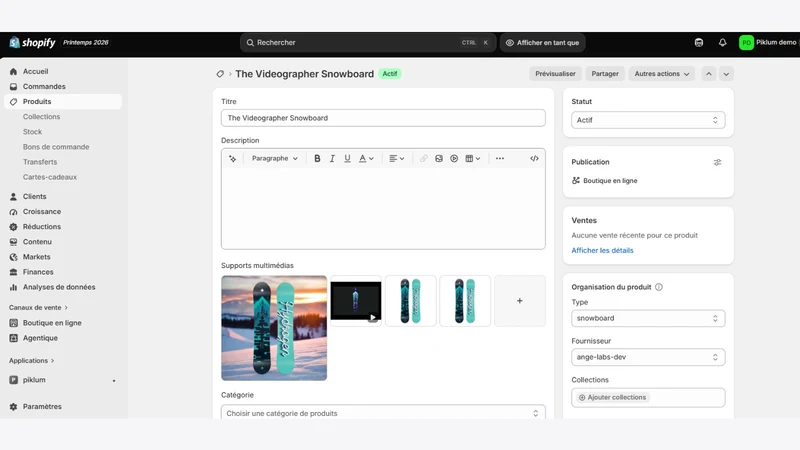Click the product tag breadcrumb icon
This screenshot has height=450, width=800.
[220, 74]
